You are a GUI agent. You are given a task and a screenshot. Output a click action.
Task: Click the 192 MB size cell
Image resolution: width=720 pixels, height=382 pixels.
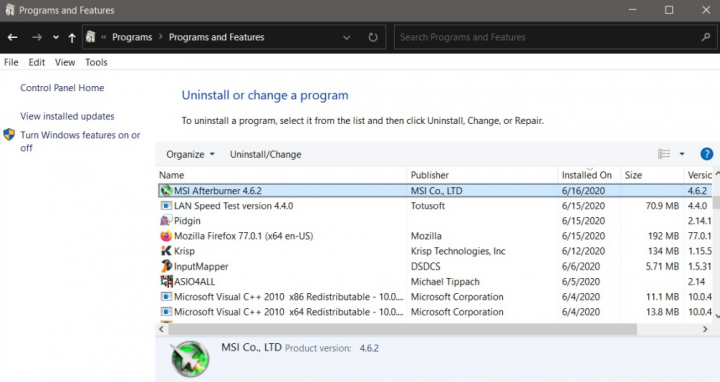[663, 236]
